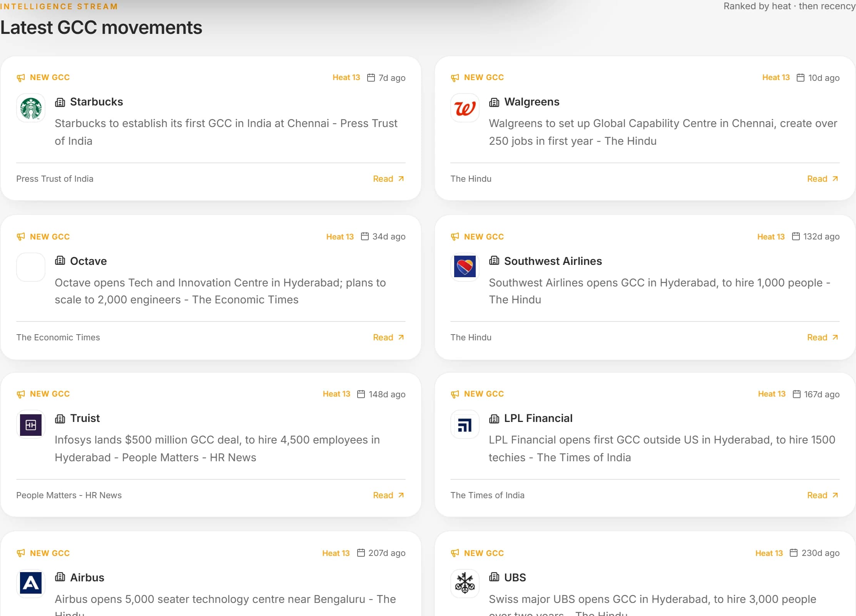Click calendar icon next to 230d ago
Image resolution: width=856 pixels, height=616 pixels.
794,553
